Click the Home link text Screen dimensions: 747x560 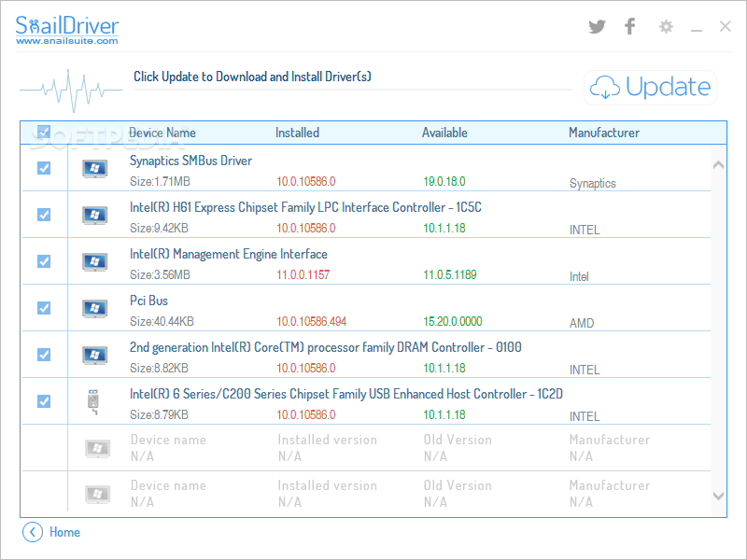pos(64,532)
